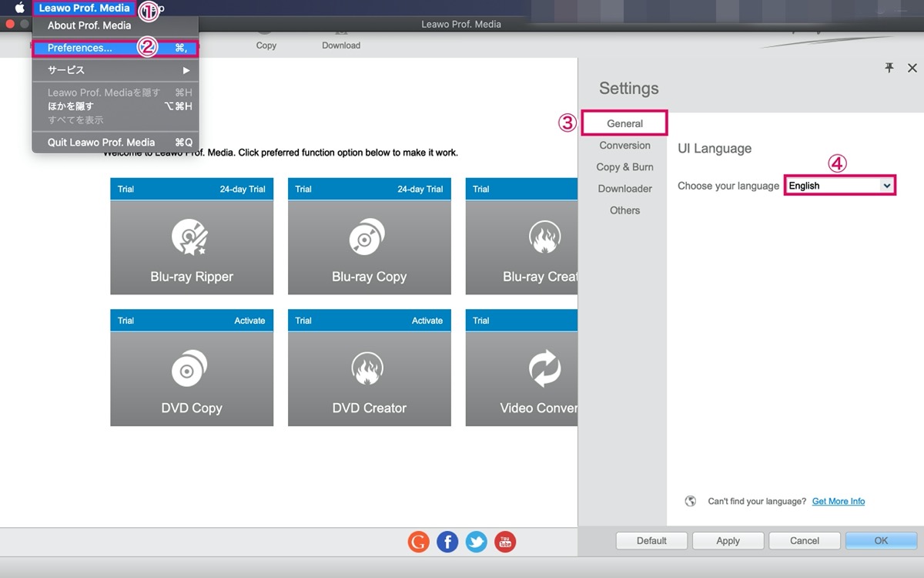
Task: Click the UI Language heading
Action: point(715,149)
